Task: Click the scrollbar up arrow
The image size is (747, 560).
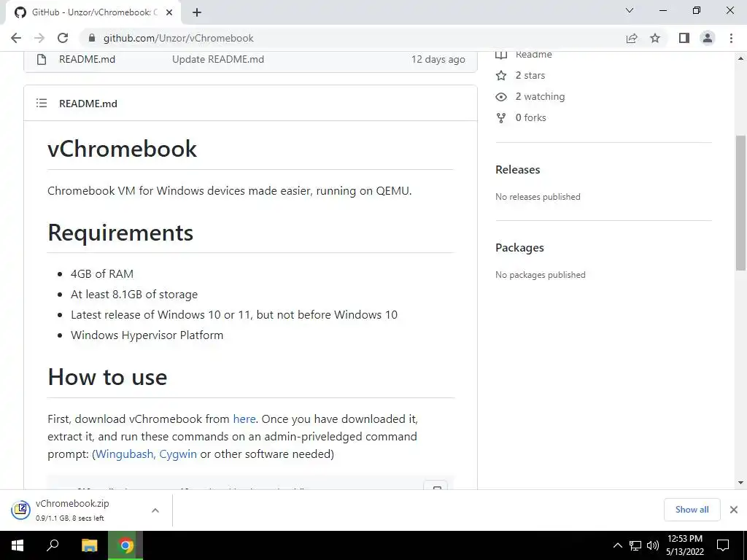Action: [x=740, y=58]
